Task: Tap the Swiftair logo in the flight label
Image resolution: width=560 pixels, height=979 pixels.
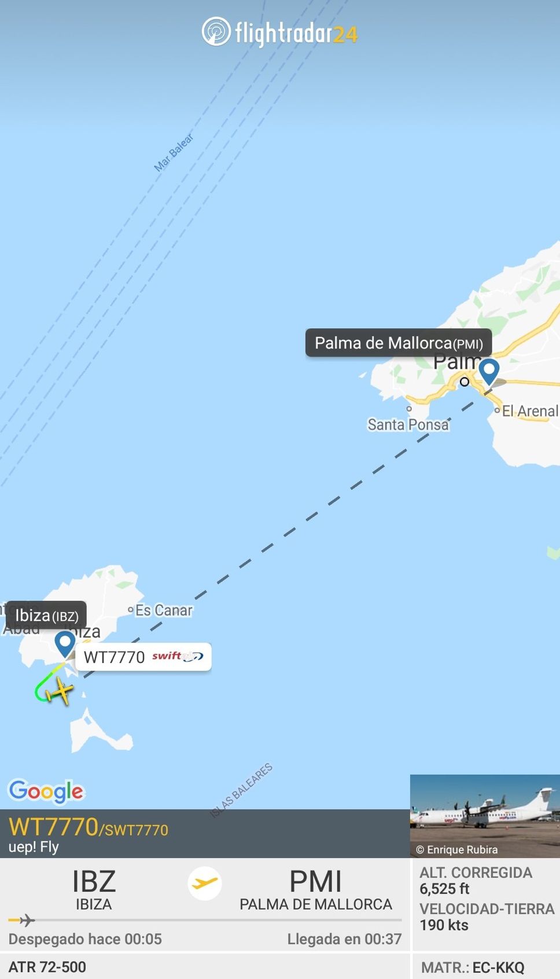Action: (178, 656)
